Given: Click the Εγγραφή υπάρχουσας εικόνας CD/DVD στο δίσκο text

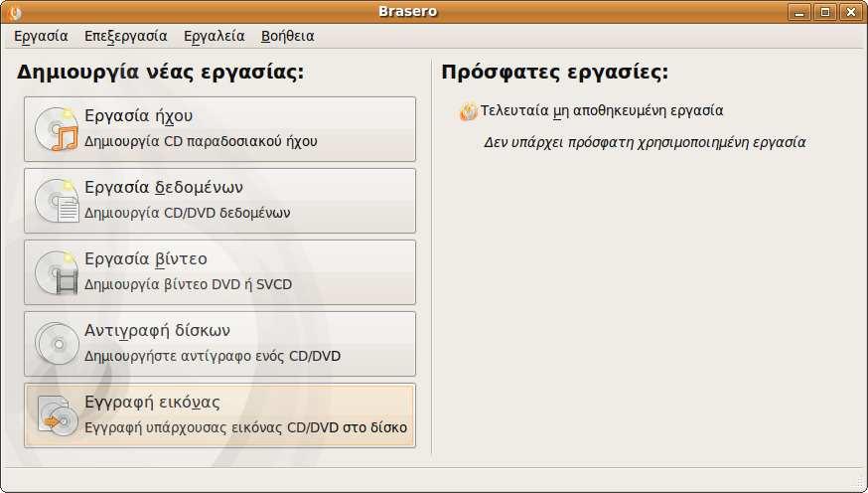Looking at the screenshot, I should click(245, 427).
